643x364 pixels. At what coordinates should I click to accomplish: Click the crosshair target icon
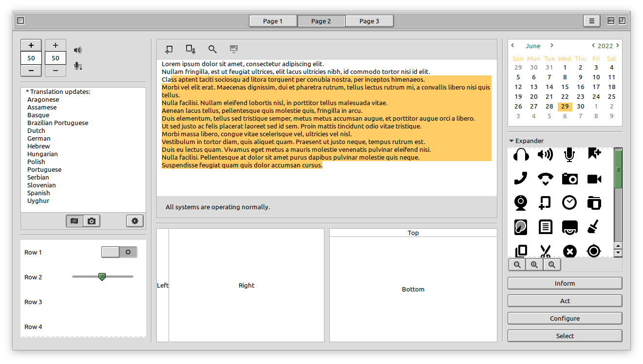(594, 251)
